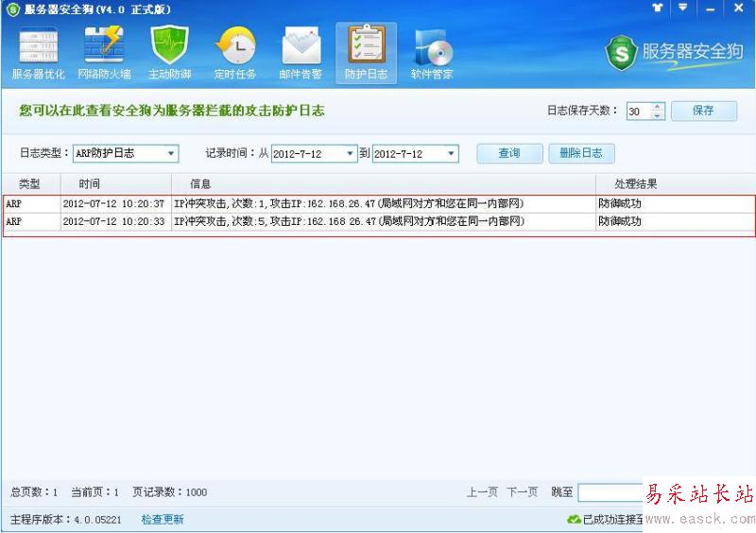756x533 pixels.
Task: Sort by the 信息 column header
Action: pyautogui.click(x=384, y=183)
